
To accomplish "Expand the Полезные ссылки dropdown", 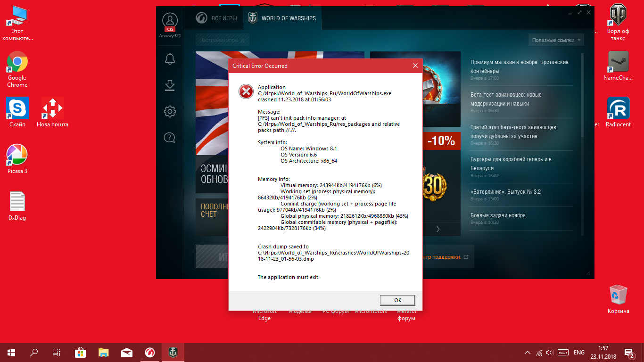I will click(556, 40).
